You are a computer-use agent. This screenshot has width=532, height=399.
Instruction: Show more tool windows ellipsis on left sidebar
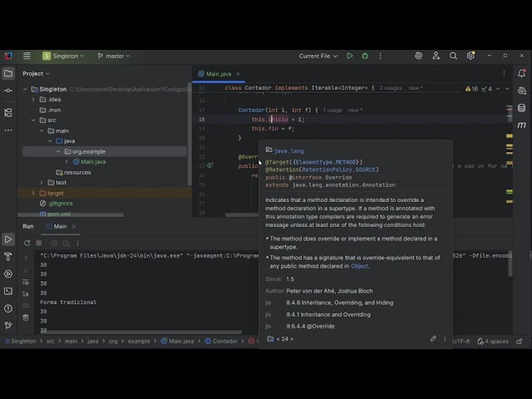coord(8,130)
